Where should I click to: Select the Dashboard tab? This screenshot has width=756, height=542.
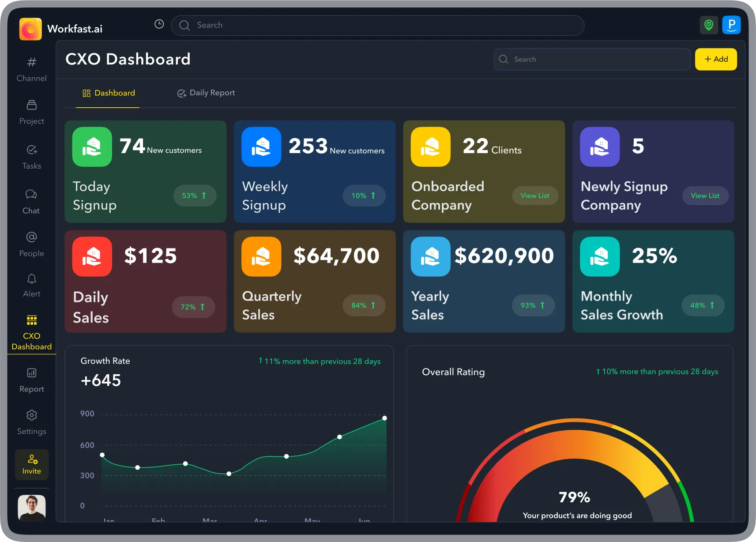(x=108, y=93)
